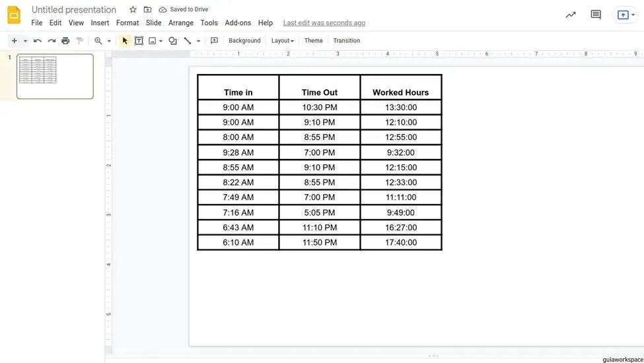Select the '8:55 AM' cell
Screen dimensions: 644x363
click(238, 168)
